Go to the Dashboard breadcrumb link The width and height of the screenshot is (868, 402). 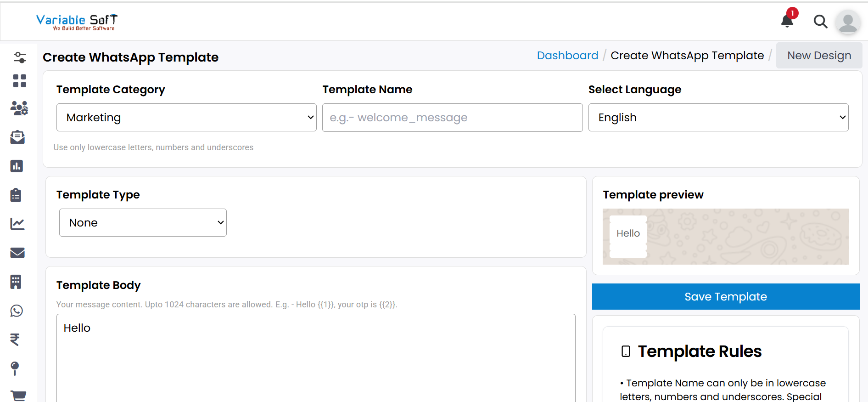(568, 56)
